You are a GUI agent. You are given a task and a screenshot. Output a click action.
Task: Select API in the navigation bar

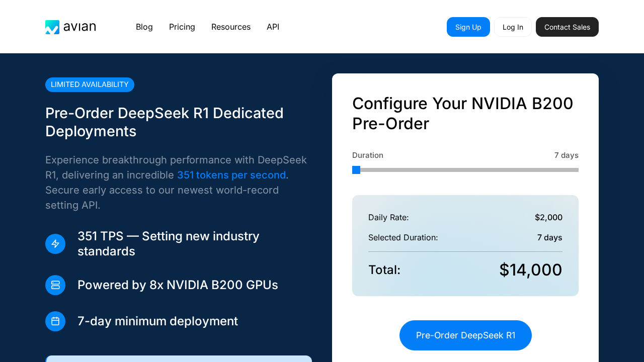click(273, 27)
